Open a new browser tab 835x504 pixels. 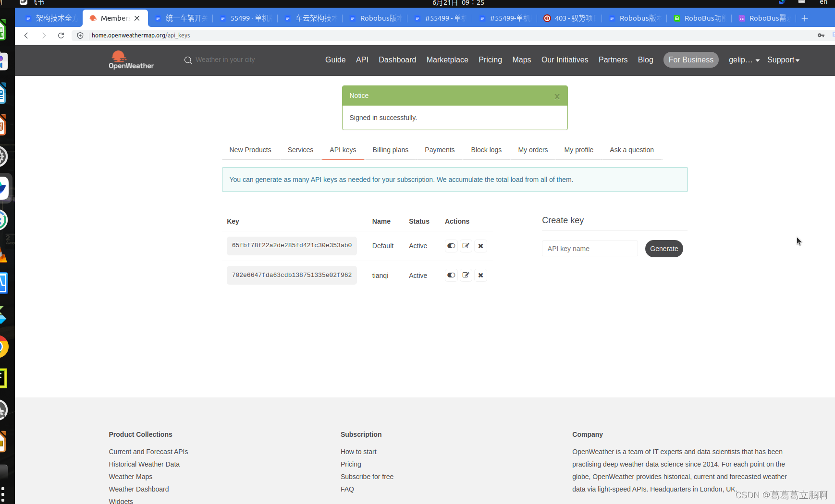pos(805,18)
